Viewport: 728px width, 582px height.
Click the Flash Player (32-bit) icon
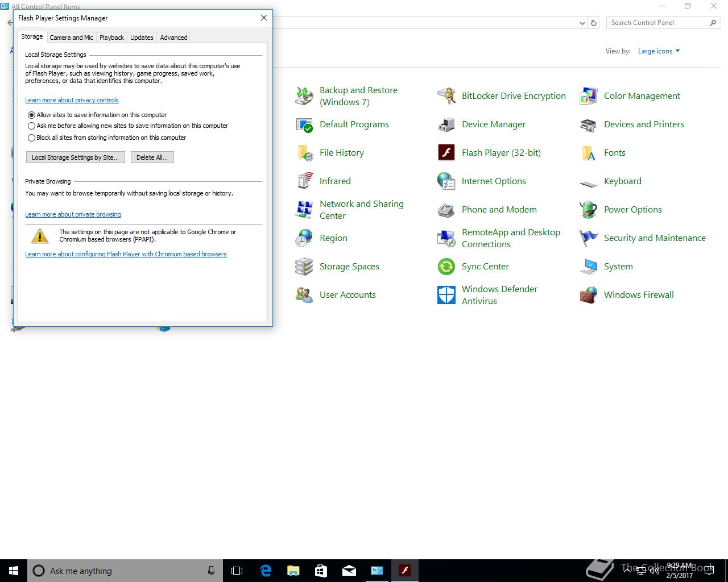(446, 153)
